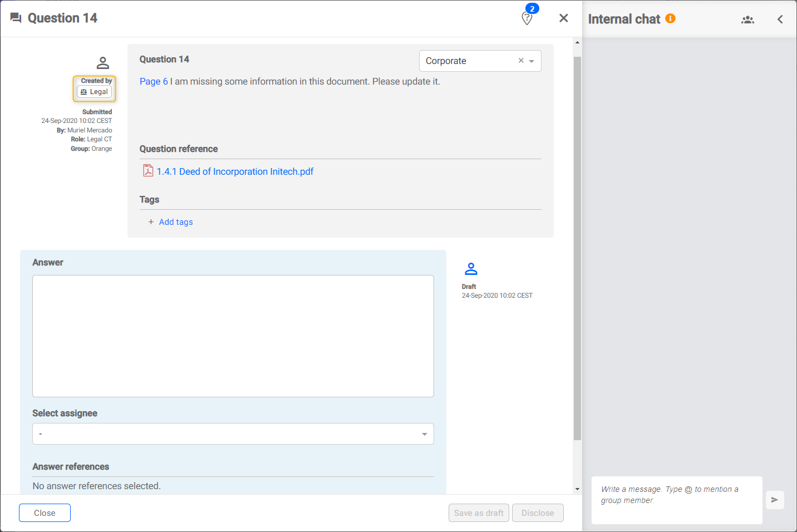Image resolution: width=797 pixels, height=532 pixels.
Task: Open the chat group members icon
Action: (x=747, y=19)
